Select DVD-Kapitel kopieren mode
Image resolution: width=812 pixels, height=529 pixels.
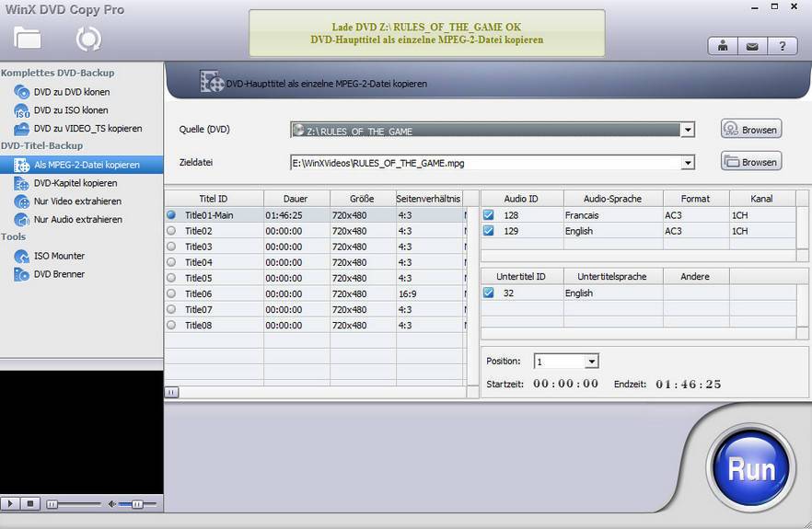pyautogui.click(x=75, y=183)
